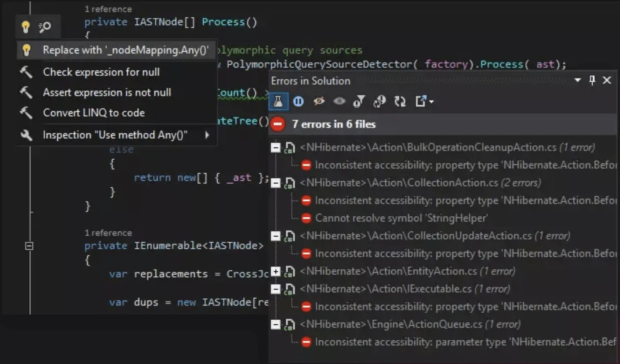Collapse the CollectionAction.cs error node

tap(275, 183)
